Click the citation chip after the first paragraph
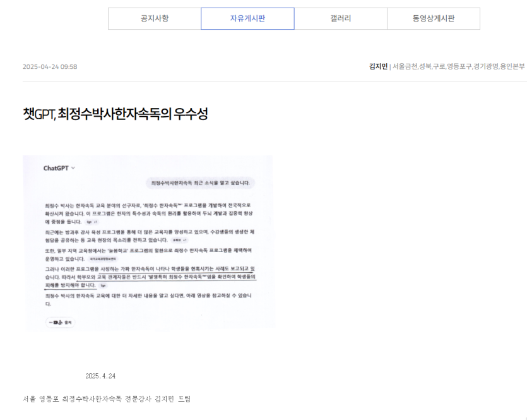Screen dimensions: 527x420 92,222
